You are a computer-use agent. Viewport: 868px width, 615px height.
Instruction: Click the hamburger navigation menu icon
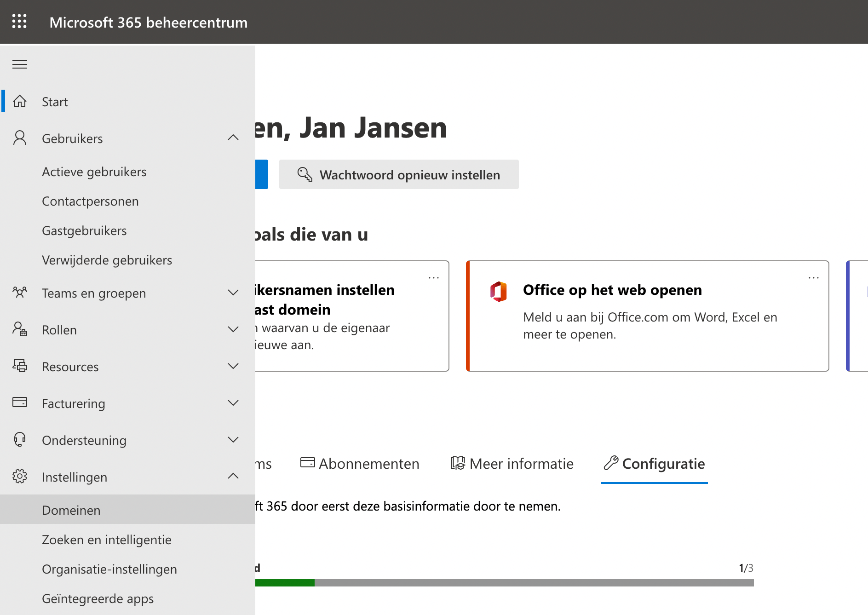(x=19, y=64)
